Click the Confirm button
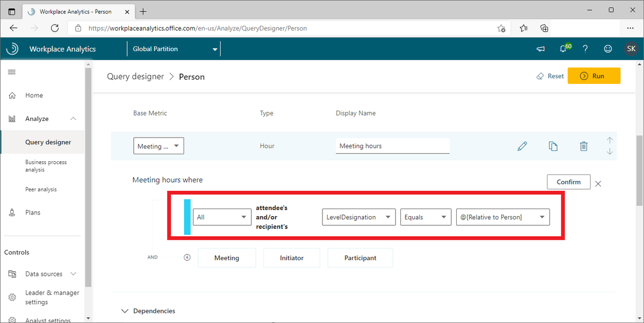 [568, 182]
